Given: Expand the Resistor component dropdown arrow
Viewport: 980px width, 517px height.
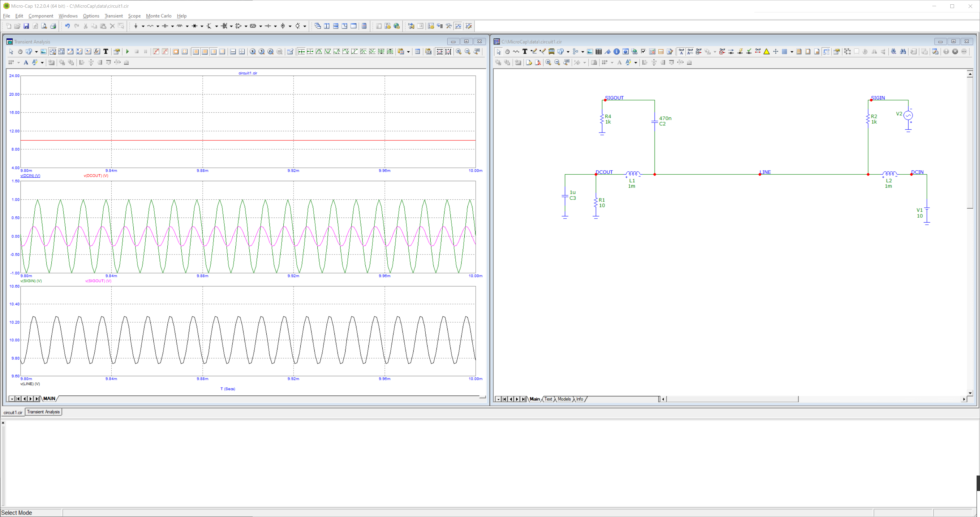Looking at the screenshot, I should coord(157,26).
